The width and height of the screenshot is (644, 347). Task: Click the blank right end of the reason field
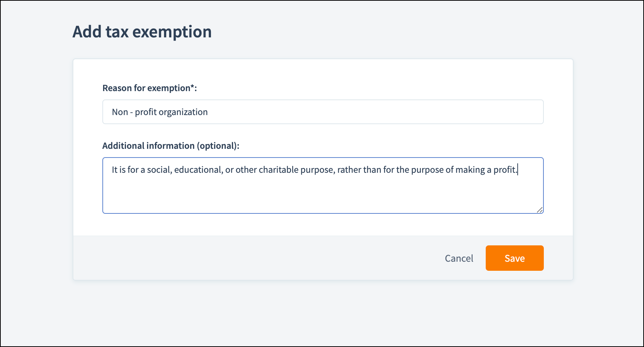pyautogui.click(x=472, y=112)
